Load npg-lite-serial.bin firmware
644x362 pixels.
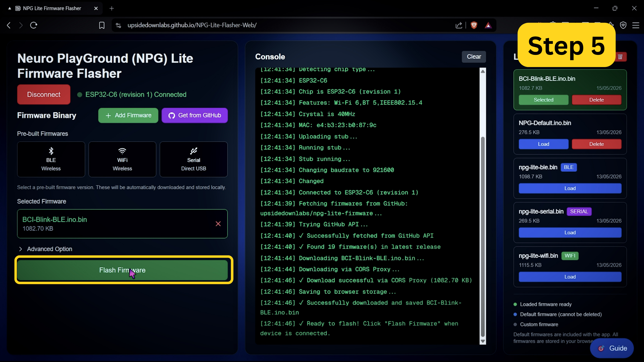(570, 232)
